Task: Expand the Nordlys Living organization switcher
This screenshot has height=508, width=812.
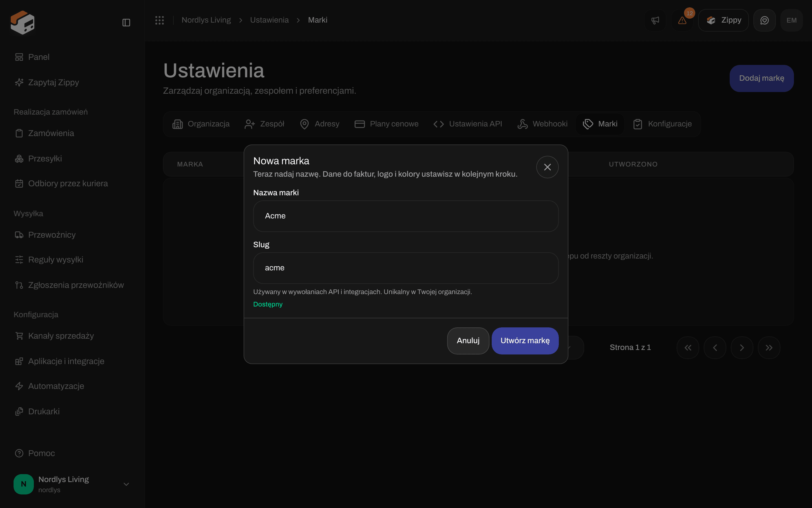Action: click(72, 484)
